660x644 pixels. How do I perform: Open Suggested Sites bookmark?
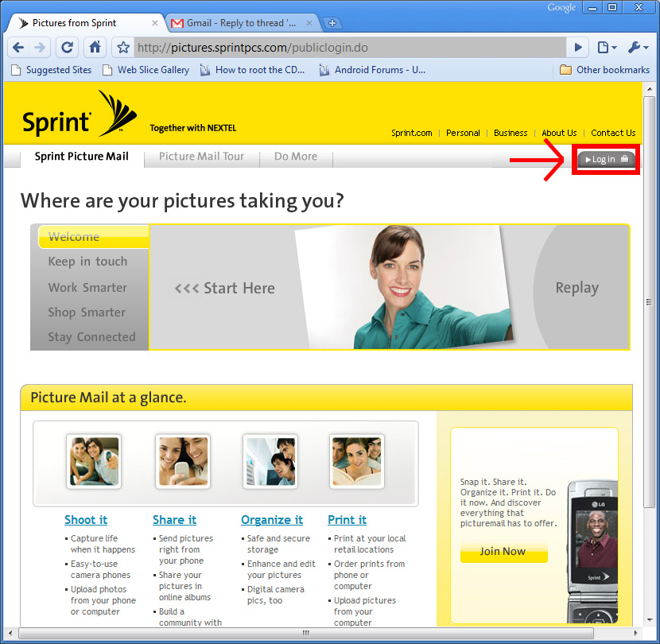tap(52, 70)
